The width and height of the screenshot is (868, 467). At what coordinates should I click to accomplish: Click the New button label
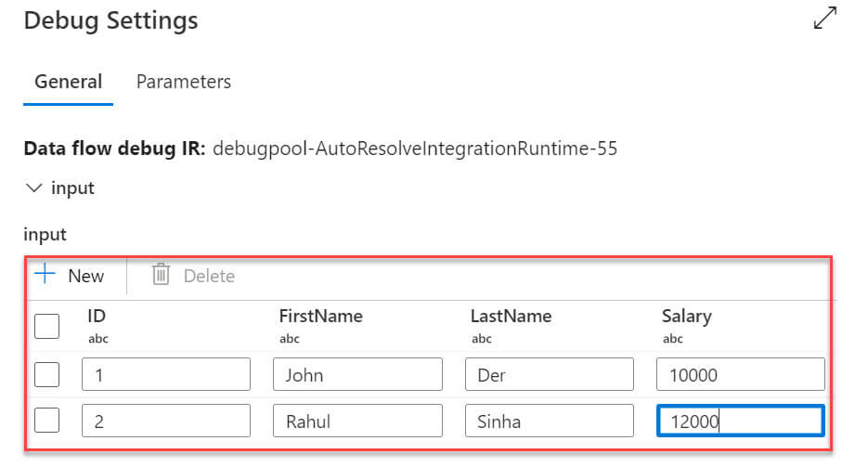[86, 276]
